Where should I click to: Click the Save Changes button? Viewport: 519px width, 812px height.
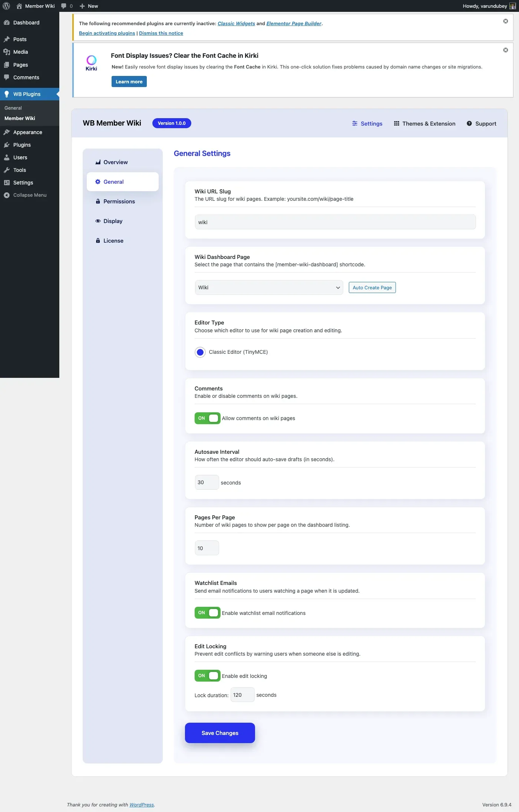220,733
